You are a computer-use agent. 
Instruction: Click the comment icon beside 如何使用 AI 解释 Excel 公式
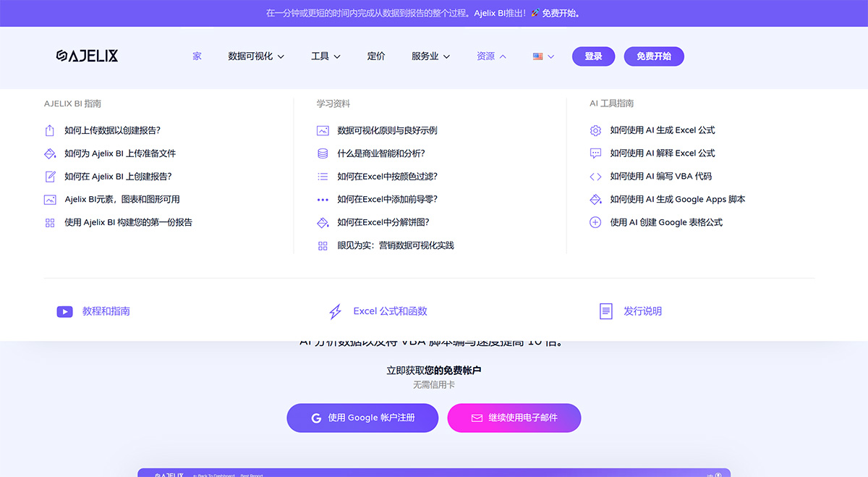(595, 153)
